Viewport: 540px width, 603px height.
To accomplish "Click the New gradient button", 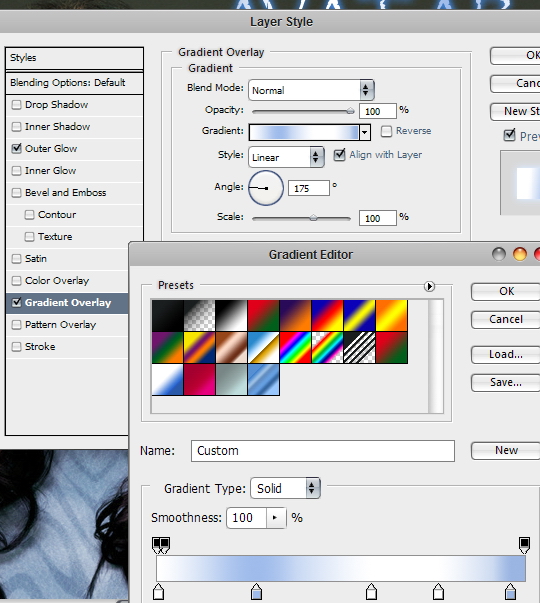I will 505,450.
